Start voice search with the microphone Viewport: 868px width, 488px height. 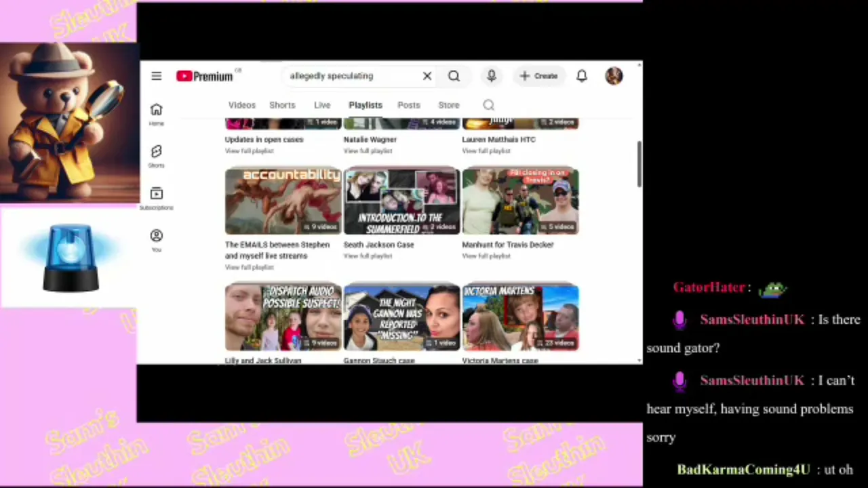tap(492, 76)
